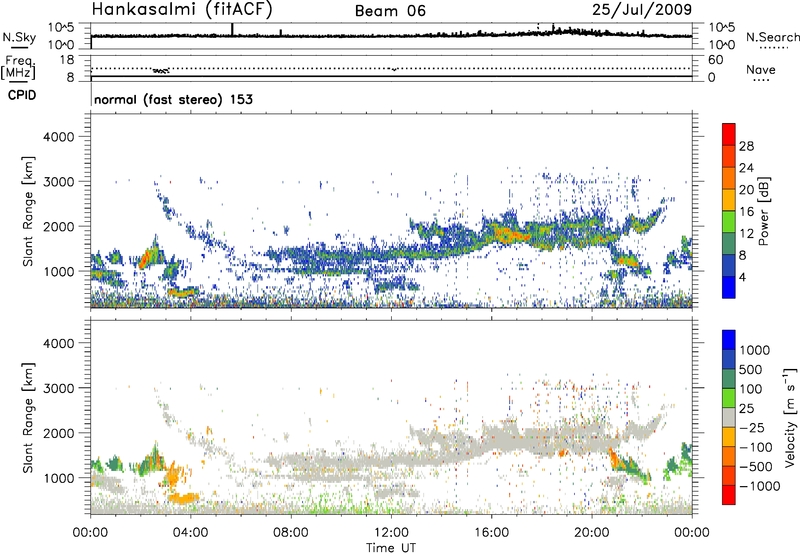Click the '18' tick on the Freq axis
Viewport: 800px width, 554px height.
[67, 60]
